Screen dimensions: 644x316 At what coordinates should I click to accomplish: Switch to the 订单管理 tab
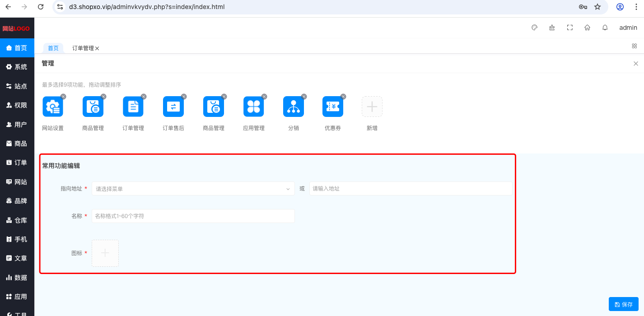click(x=83, y=48)
